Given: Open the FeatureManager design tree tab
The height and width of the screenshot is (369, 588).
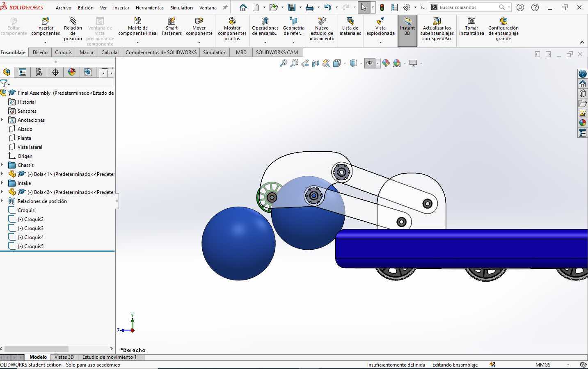Looking at the screenshot, I should pyautogui.click(x=7, y=72).
